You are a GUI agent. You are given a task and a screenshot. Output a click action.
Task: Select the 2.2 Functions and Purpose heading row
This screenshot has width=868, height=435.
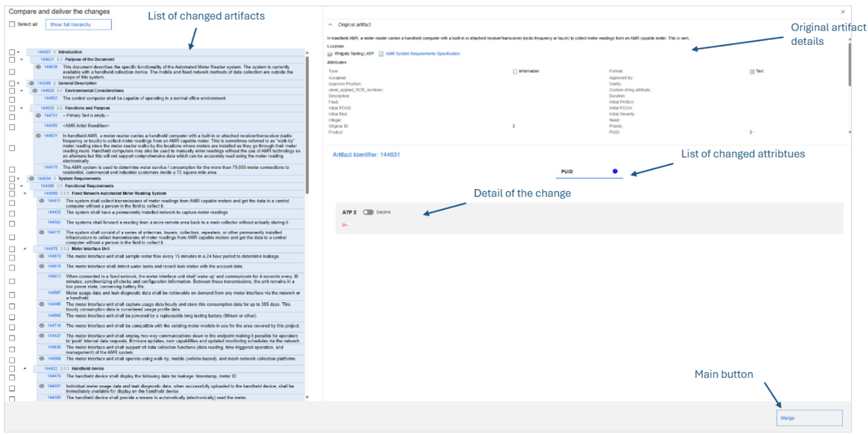tap(80, 108)
